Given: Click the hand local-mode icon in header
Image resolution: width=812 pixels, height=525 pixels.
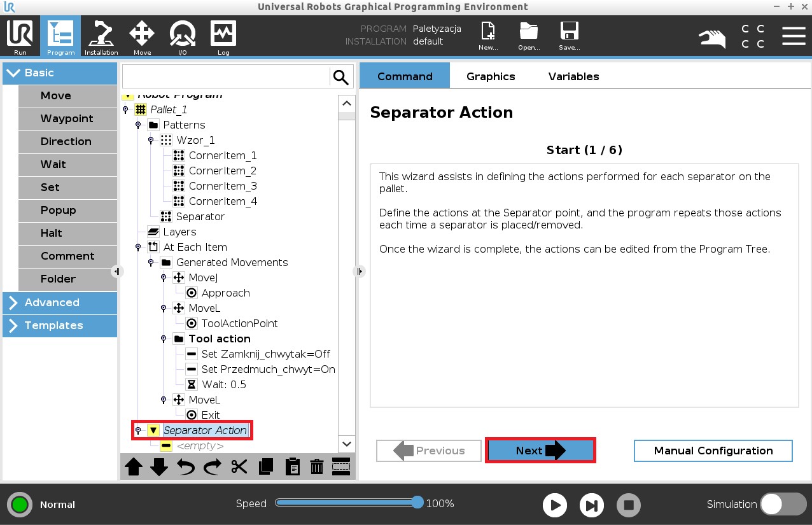Looking at the screenshot, I should coord(713,38).
